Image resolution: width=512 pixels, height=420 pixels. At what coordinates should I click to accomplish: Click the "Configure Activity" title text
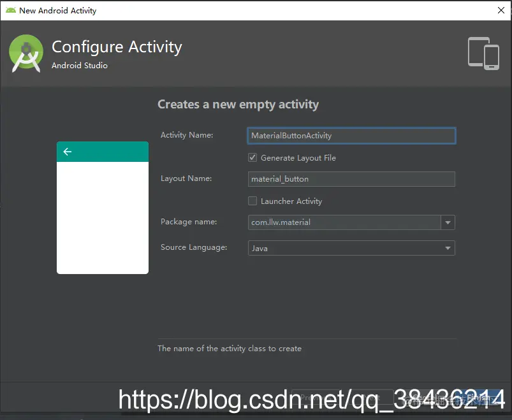pyautogui.click(x=117, y=47)
